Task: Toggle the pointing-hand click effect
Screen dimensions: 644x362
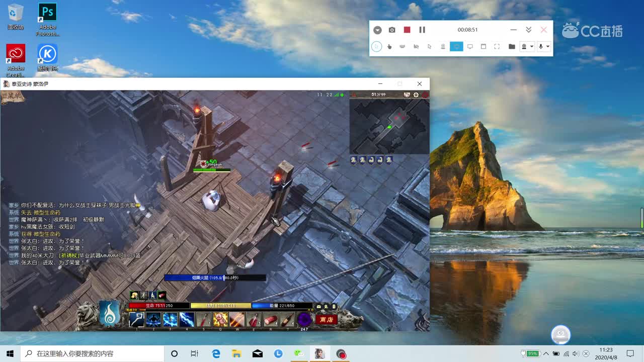Action: pyautogui.click(x=389, y=47)
